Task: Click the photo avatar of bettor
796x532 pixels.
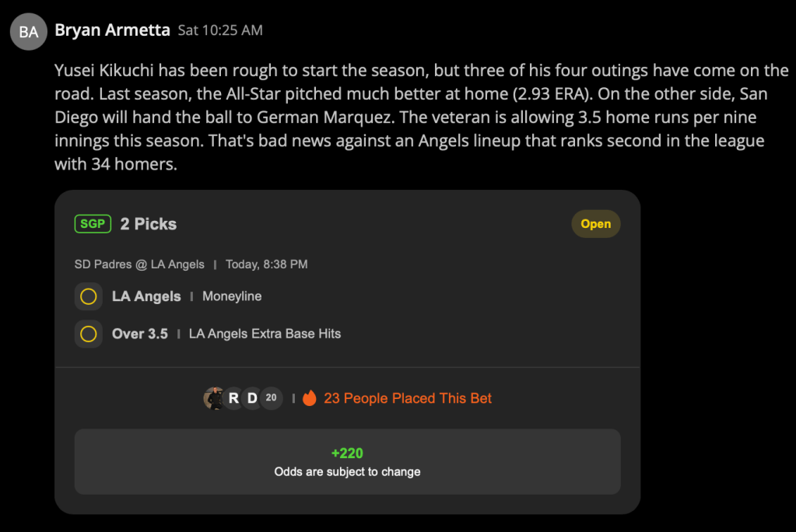Action: (213, 398)
